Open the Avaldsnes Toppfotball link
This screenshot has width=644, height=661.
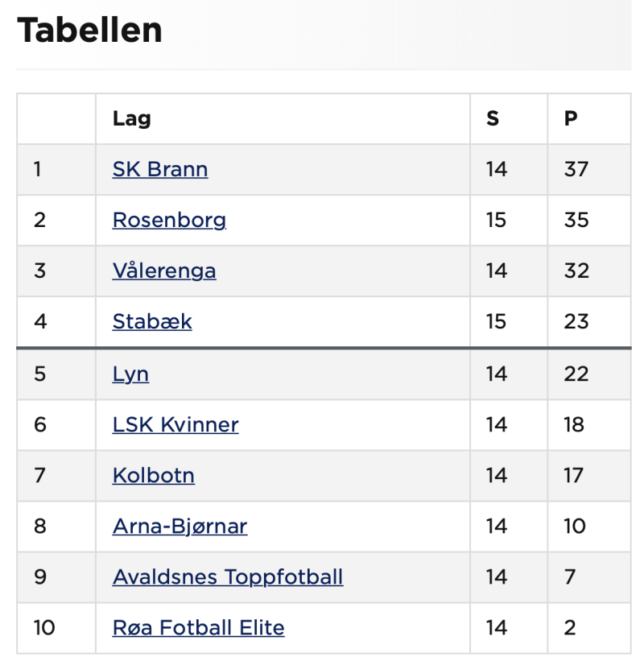click(228, 577)
